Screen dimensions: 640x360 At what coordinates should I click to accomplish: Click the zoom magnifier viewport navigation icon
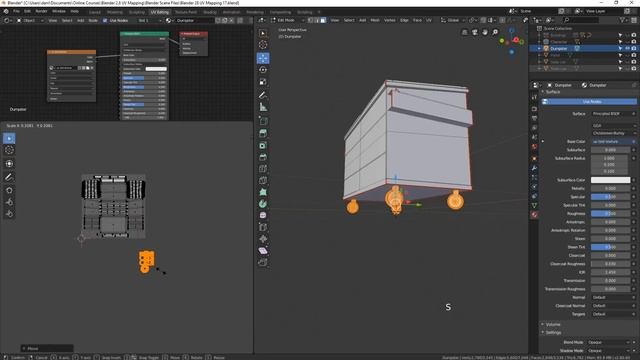click(x=495, y=32)
